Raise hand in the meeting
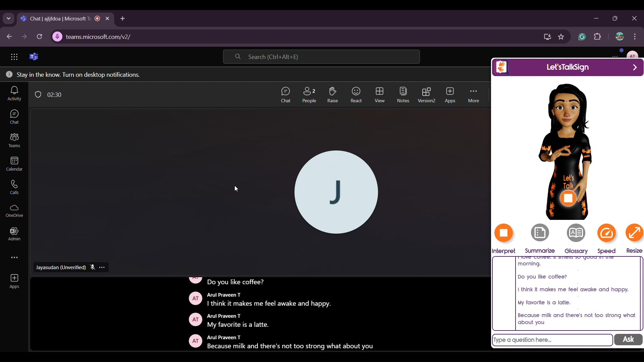The height and width of the screenshot is (362, 644). click(x=332, y=95)
